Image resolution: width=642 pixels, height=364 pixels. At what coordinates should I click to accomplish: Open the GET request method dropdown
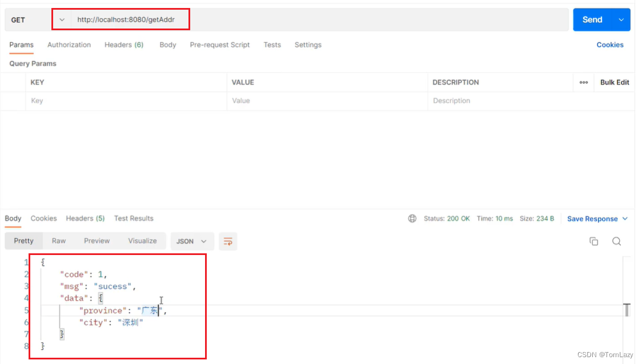click(62, 19)
